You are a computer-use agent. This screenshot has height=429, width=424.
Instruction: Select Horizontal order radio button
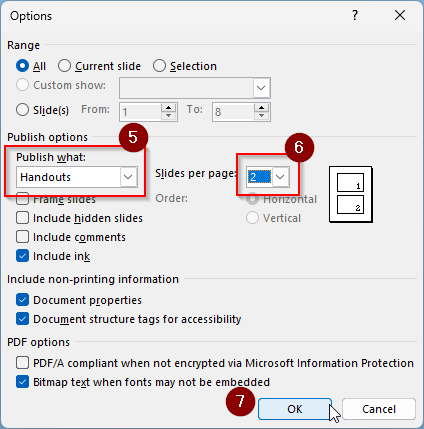(x=252, y=199)
